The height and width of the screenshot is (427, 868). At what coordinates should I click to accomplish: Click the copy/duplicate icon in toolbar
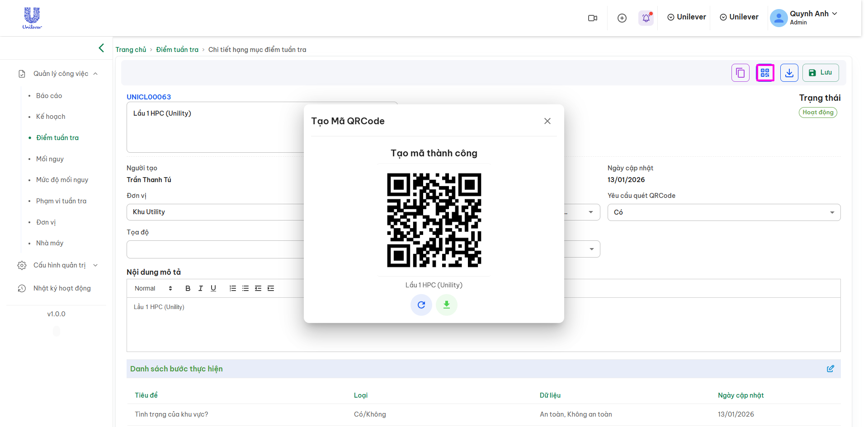(740, 73)
